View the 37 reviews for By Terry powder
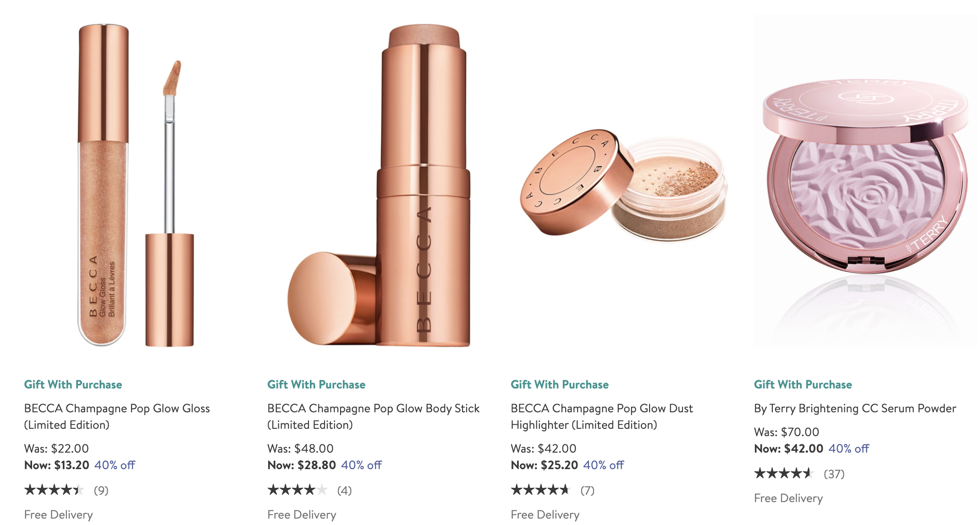The height and width of the screenshot is (525, 980). [x=834, y=474]
